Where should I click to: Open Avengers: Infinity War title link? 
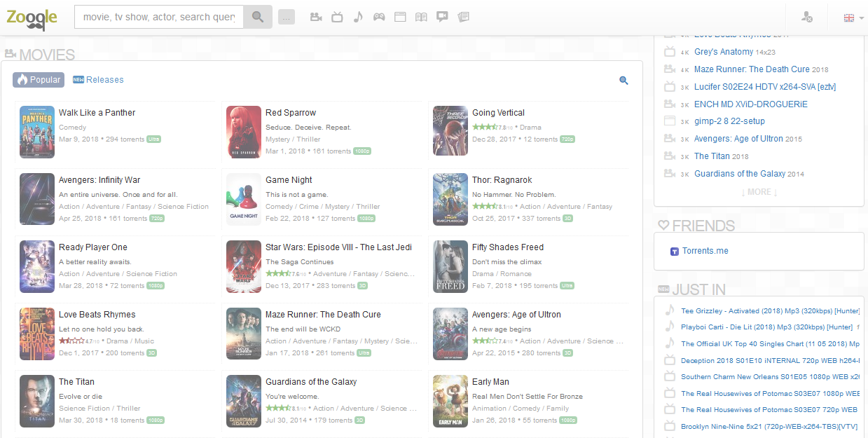pyautogui.click(x=99, y=180)
